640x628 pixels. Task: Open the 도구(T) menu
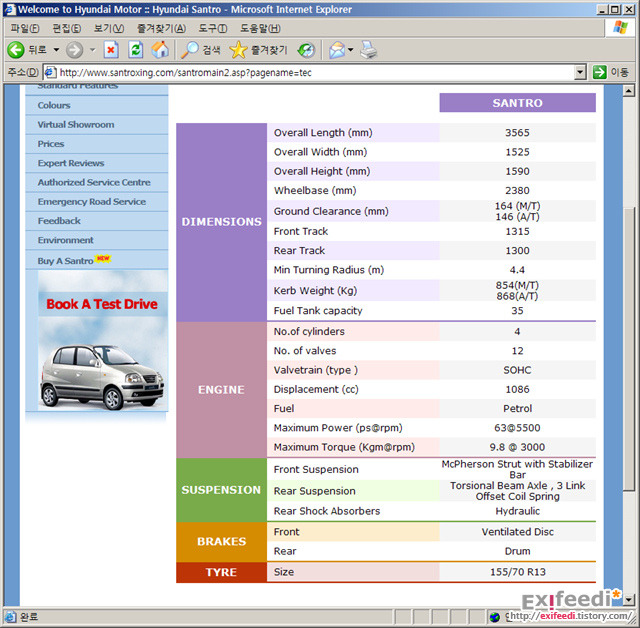coord(213,28)
